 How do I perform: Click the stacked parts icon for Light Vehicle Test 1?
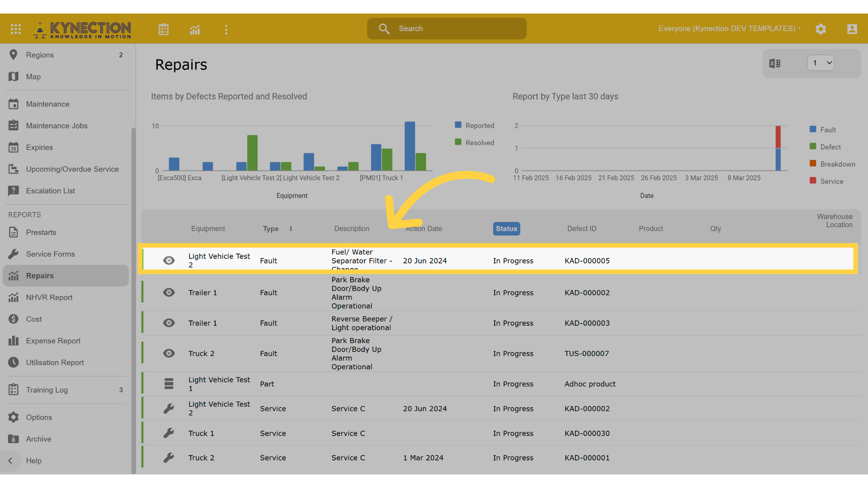169,384
